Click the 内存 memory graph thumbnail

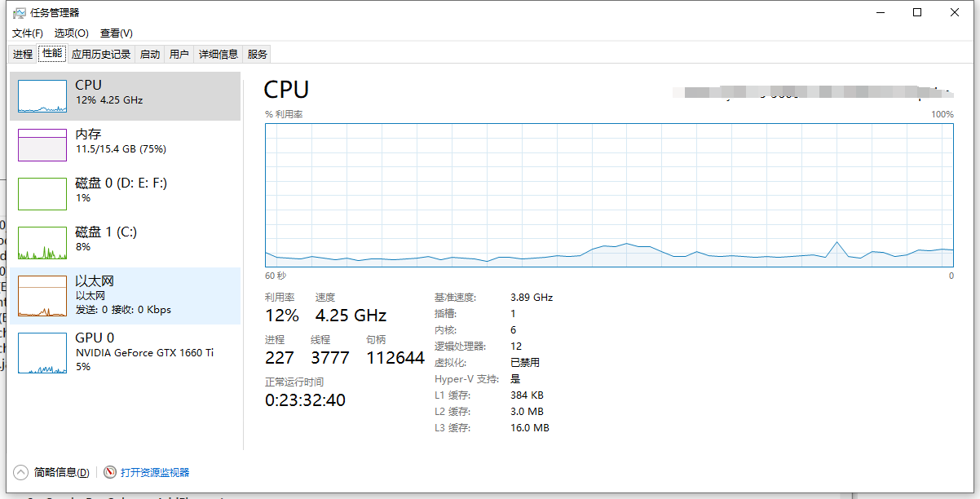pyautogui.click(x=42, y=145)
